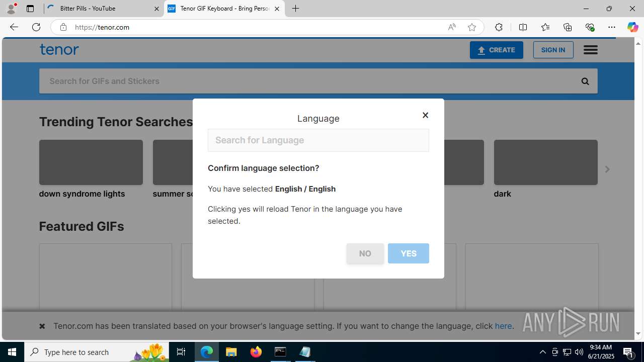This screenshot has height=362, width=644.
Task: Open the Copilot sidebar
Action: [632, 27]
